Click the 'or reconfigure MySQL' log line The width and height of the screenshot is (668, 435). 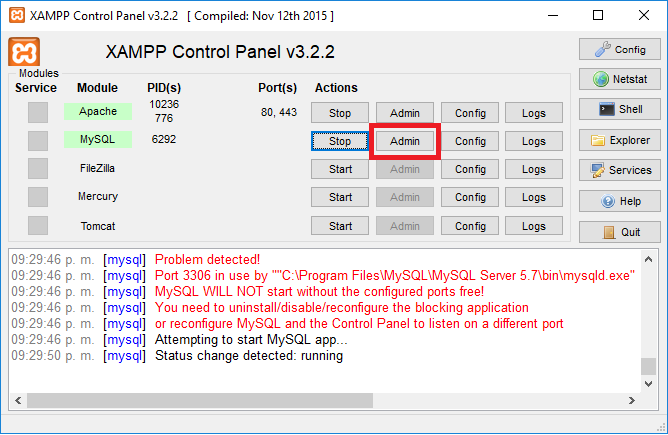(x=359, y=324)
